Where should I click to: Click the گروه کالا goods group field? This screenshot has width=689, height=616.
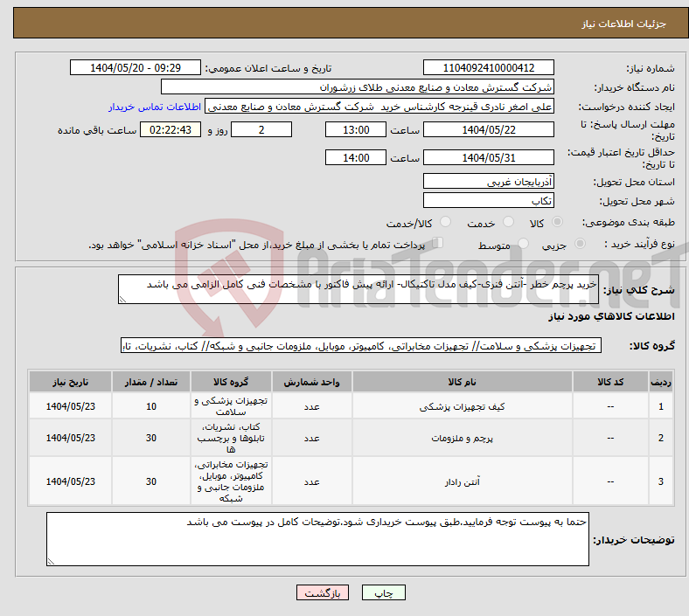[x=361, y=345]
